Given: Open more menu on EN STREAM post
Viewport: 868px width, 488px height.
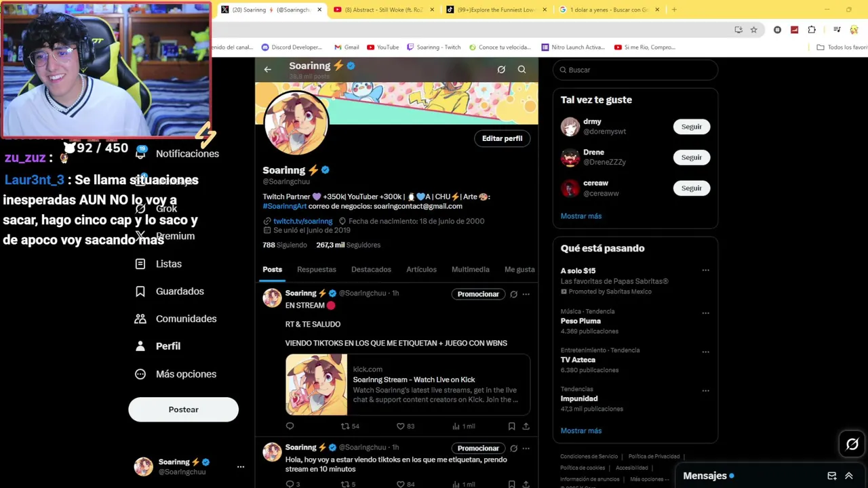Looking at the screenshot, I should pos(526,294).
